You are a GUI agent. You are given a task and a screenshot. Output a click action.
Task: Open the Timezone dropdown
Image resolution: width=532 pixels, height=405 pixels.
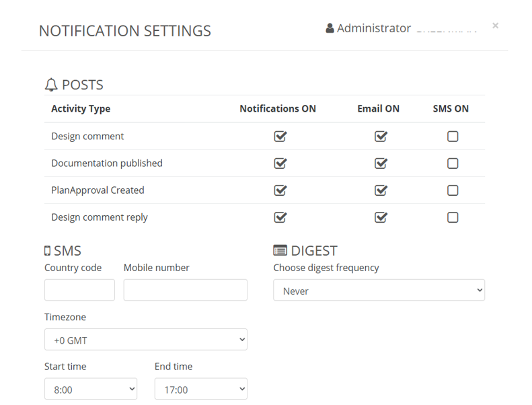145,340
